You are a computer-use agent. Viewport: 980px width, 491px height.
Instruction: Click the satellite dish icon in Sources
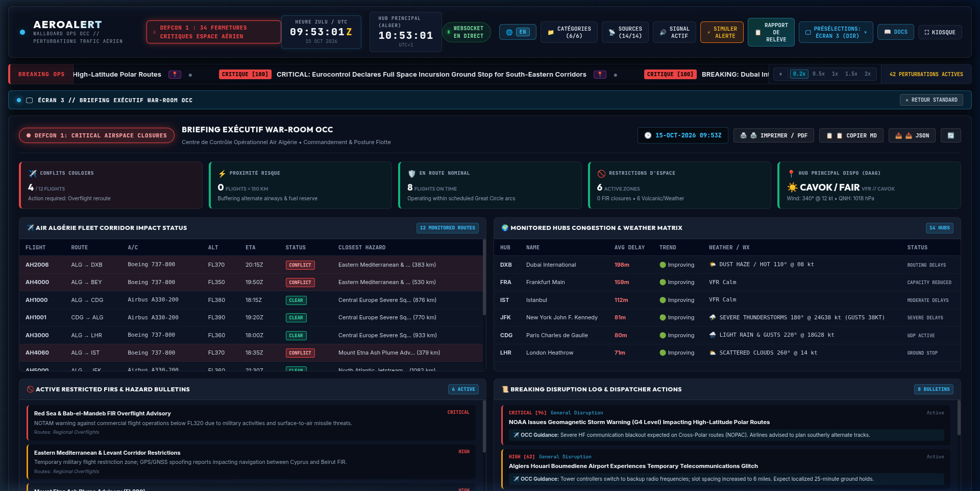(612, 32)
